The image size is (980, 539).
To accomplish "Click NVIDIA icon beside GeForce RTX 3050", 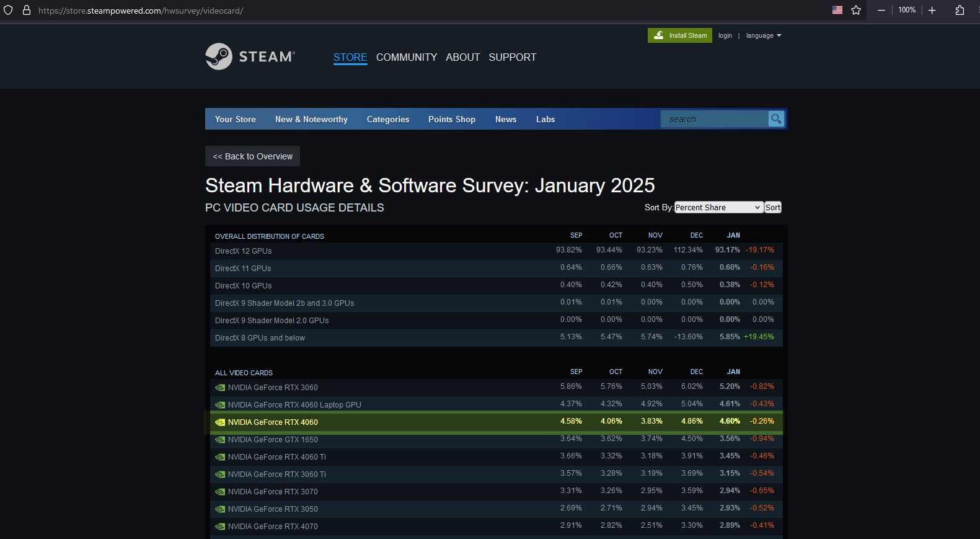I will [220, 509].
